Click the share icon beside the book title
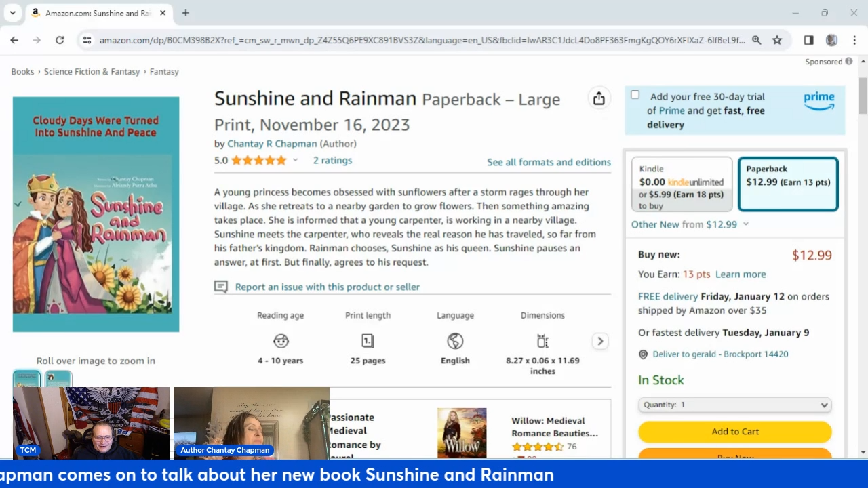This screenshot has width=868, height=488. click(x=599, y=99)
